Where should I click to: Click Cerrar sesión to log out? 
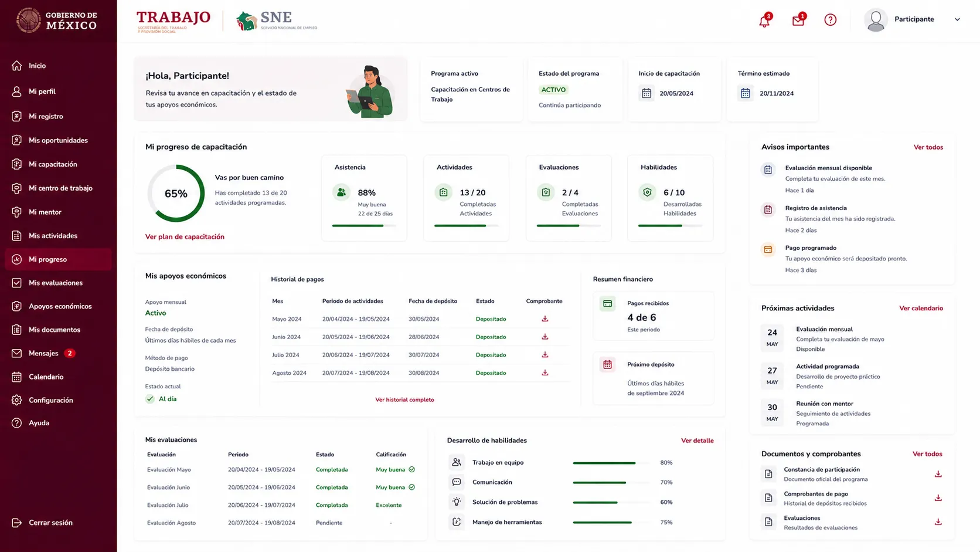point(58,523)
